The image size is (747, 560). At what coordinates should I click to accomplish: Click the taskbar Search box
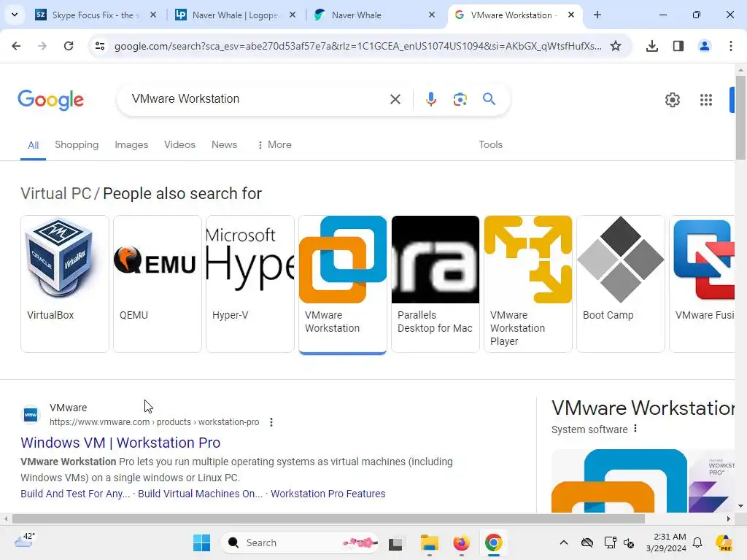coord(300,542)
